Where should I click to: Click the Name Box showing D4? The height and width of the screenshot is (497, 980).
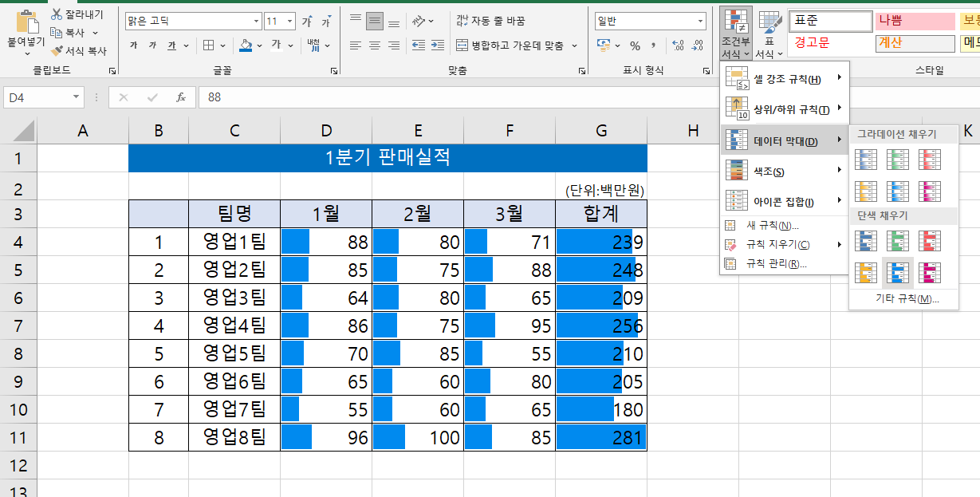(43, 97)
